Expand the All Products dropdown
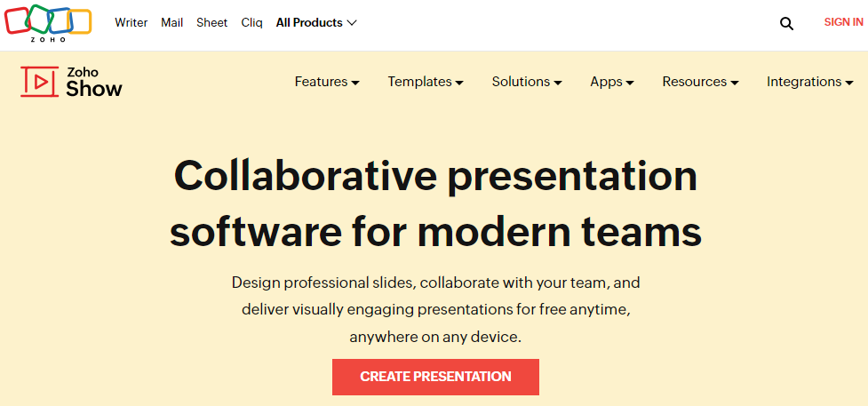Screen dimensions: 868x406 click(308, 23)
